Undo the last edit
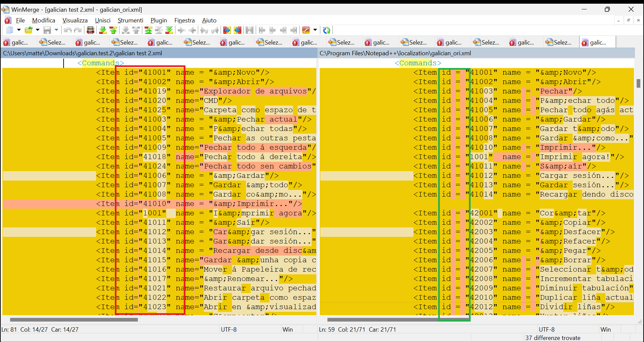The width and height of the screenshot is (644, 342). 68,30
